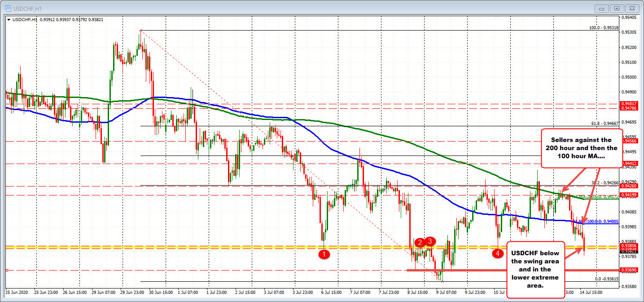Click the red 0.94260 price tag
Viewport: 644px width, 302px height.
tap(629, 186)
